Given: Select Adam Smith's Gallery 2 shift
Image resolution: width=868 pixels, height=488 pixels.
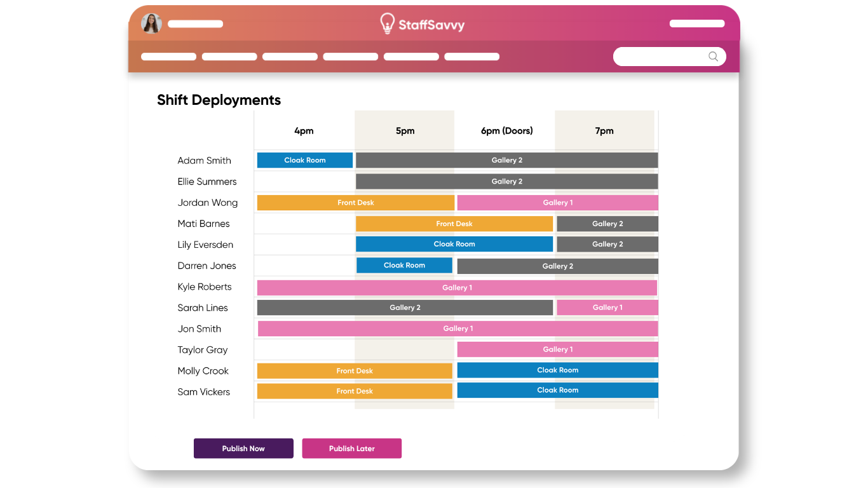Looking at the screenshot, I should click(x=507, y=160).
